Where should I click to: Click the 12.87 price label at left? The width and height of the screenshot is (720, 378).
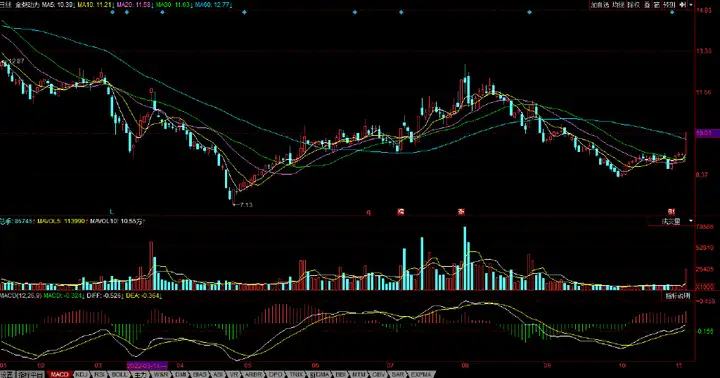tap(17, 61)
